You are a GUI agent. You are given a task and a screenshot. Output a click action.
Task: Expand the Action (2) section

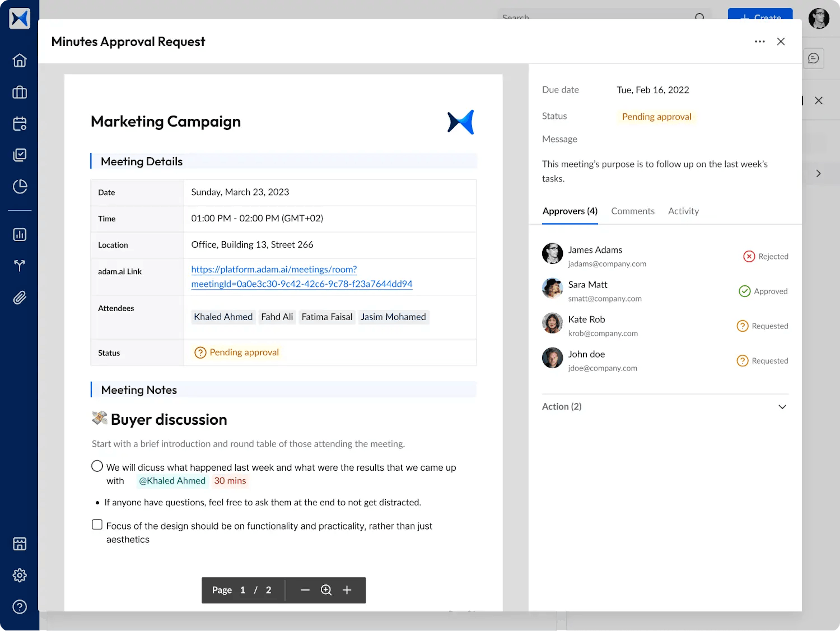pos(782,407)
